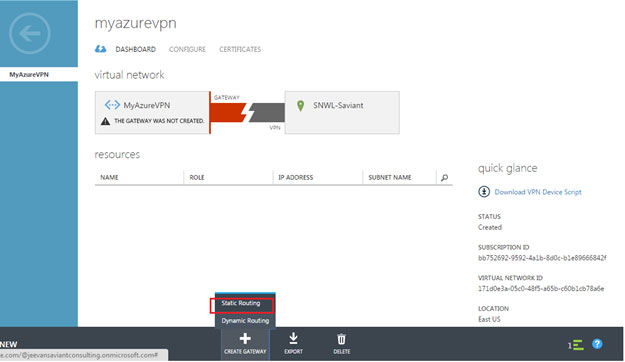Sort resources by the IP ADDRESS column

click(296, 177)
